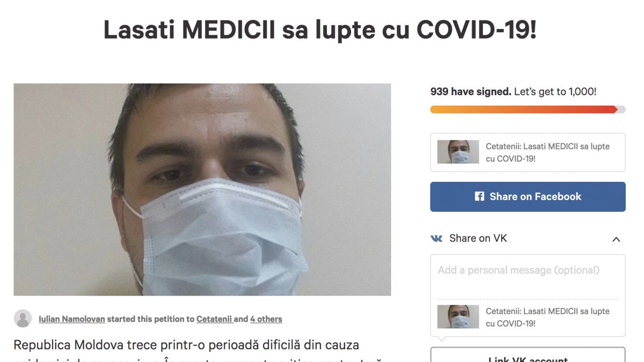This screenshot has height=362, width=644.
Task: Click the top petition preview thumbnail
Action: coord(458,152)
